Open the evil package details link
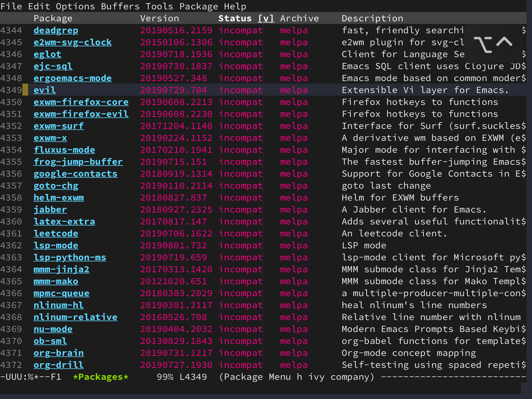The width and height of the screenshot is (532, 399). click(x=44, y=90)
